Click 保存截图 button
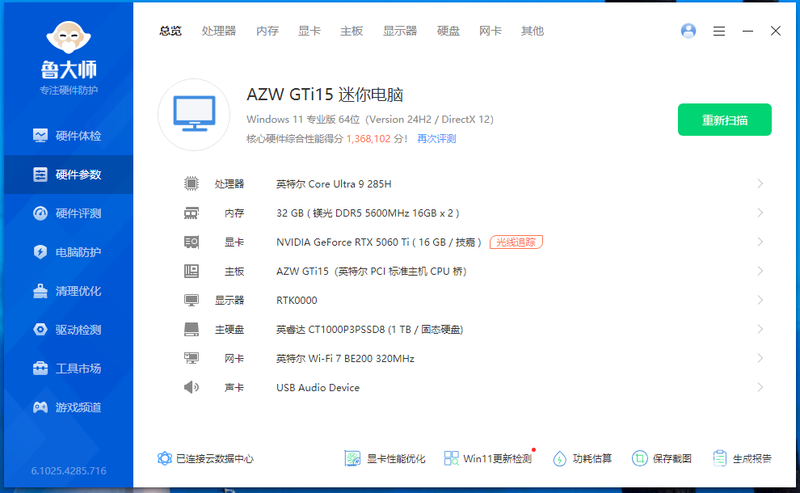This screenshot has width=800, height=493. (662, 458)
